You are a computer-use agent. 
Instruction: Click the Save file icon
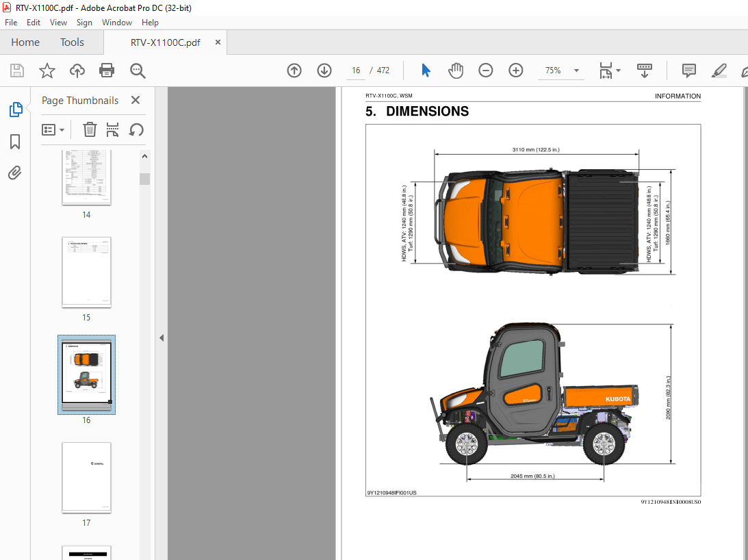17,71
